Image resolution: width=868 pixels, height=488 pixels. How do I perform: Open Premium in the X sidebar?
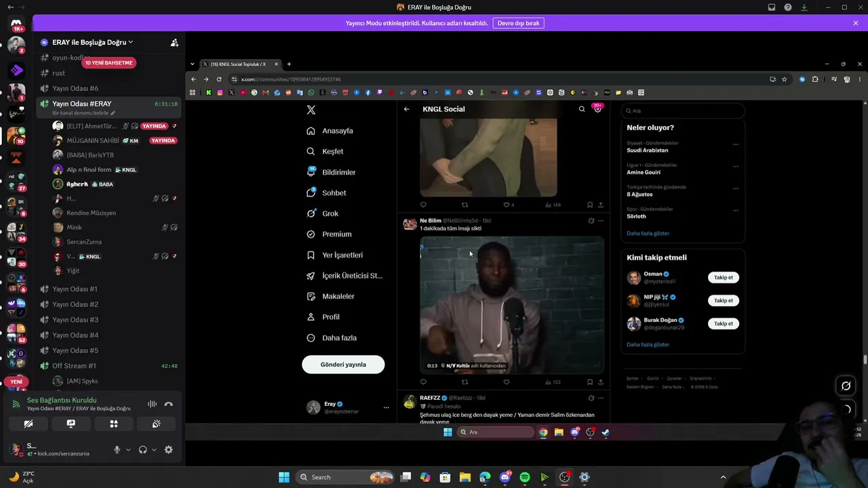[x=330, y=235]
